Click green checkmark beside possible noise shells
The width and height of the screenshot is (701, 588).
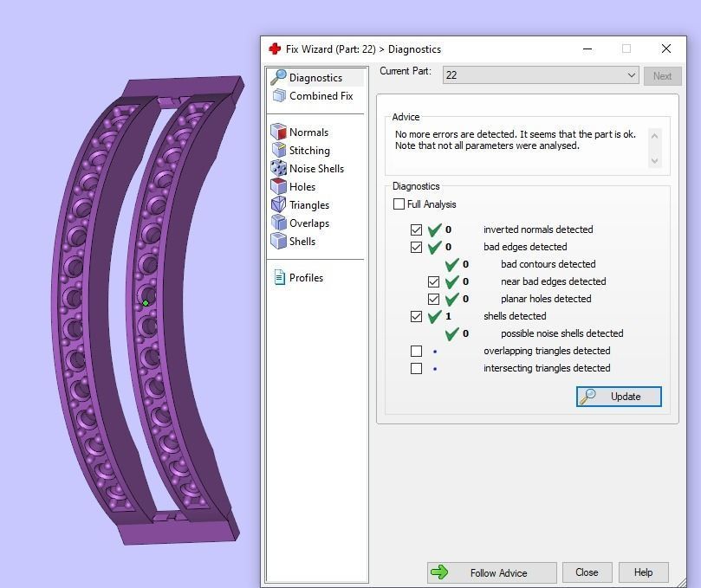point(451,333)
